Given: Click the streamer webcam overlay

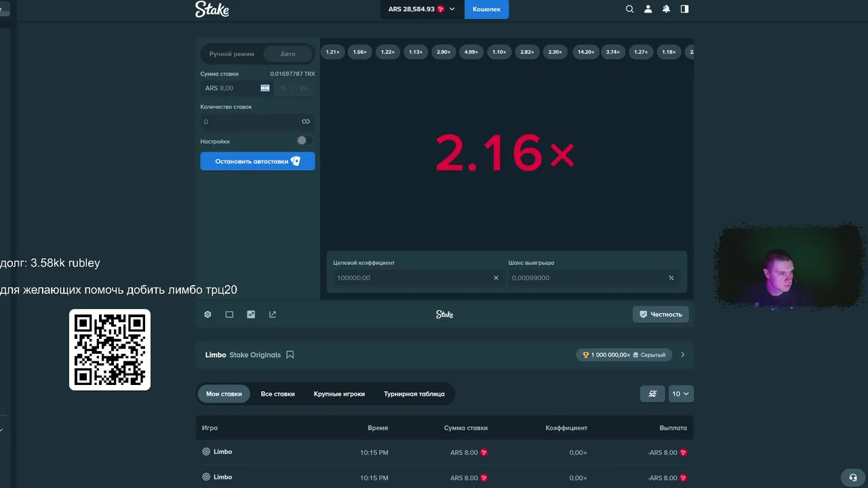Looking at the screenshot, I should pos(788,268).
